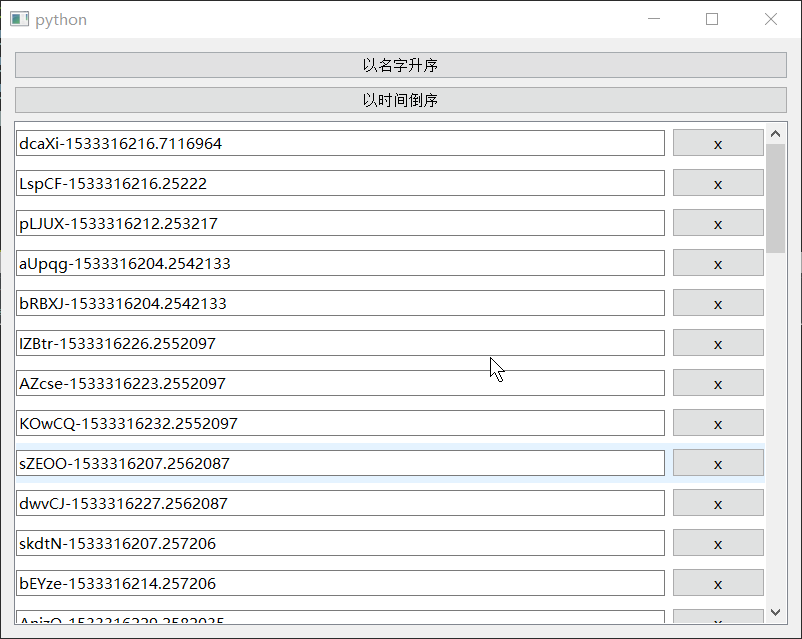Focus the highlighted sZEOO-1533316207.2562087 field
This screenshot has width=802, height=639.
[x=340, y=463]
